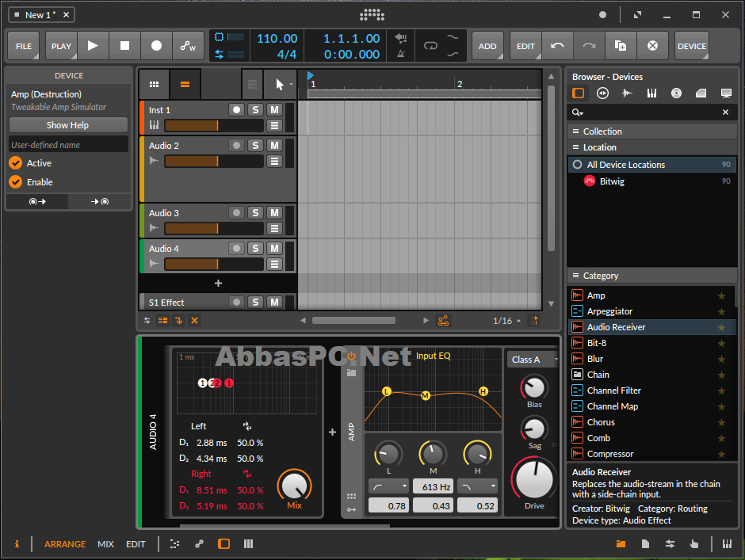Click the Drive knob on Amp
The width and height of the screenshot is (745, 560).
pyautogui.click(x=534, y=479)
